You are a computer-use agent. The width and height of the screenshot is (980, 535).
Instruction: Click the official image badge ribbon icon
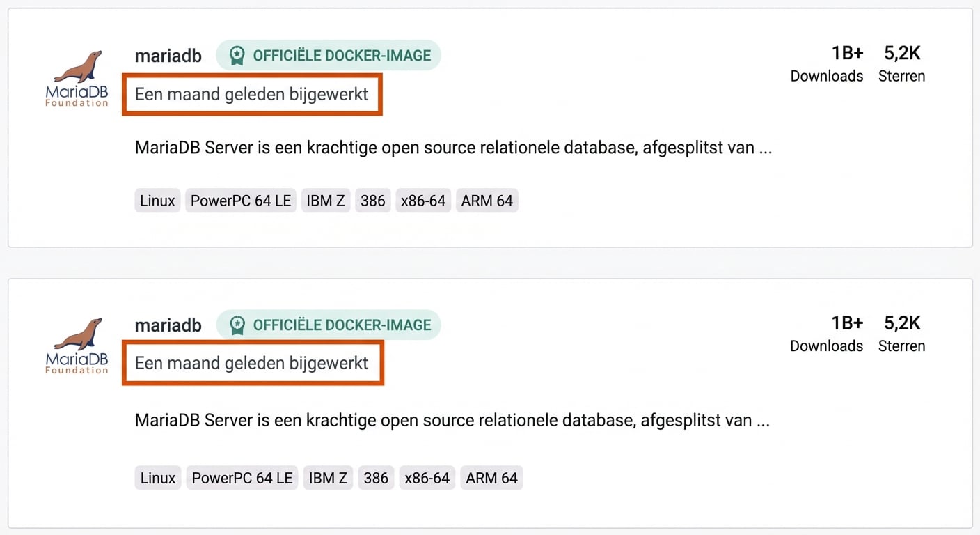coord(237,54)
